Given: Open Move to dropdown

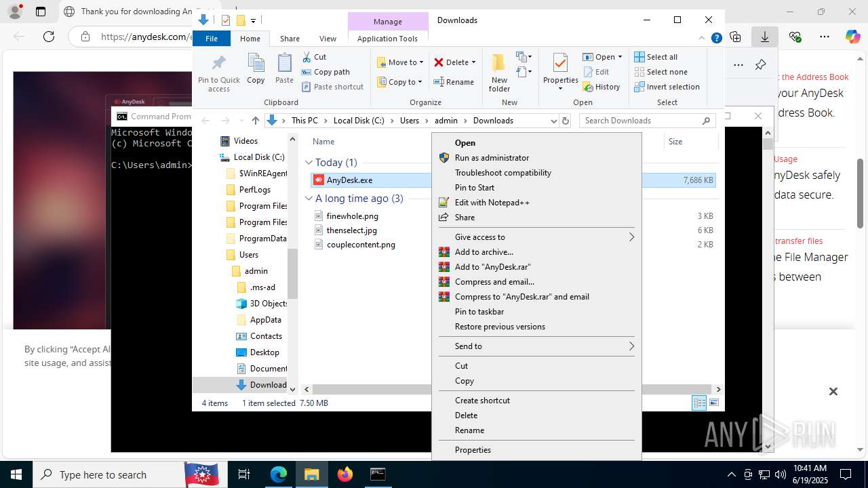Looking at the screenshot, I should coord(400,62).
